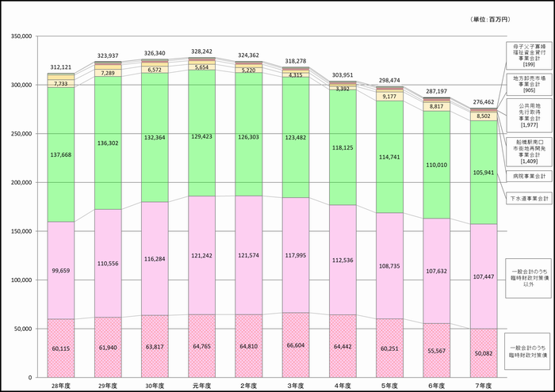The height and width of the screenshot is (392, 555).
Task: Click the 60,115 hatched segment value
Action: click(60, 349)
